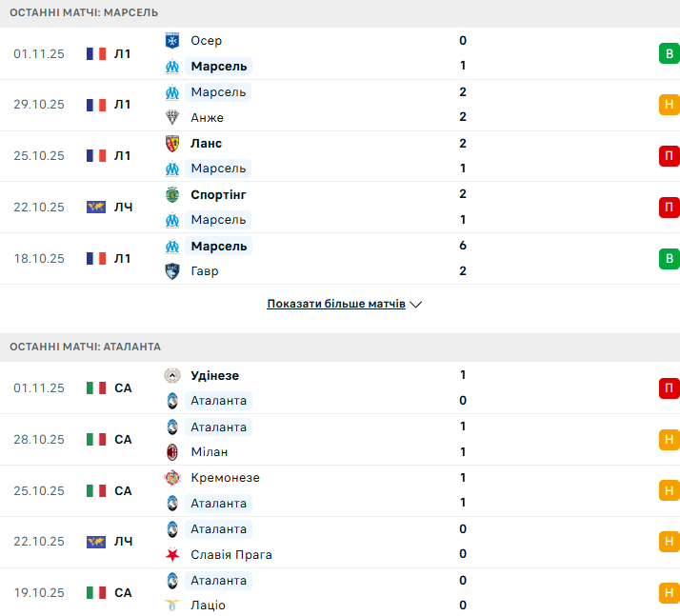Screen dimensions: 680x616
Task: Click the Champions League flag for Sporting match
Action: 96,207
